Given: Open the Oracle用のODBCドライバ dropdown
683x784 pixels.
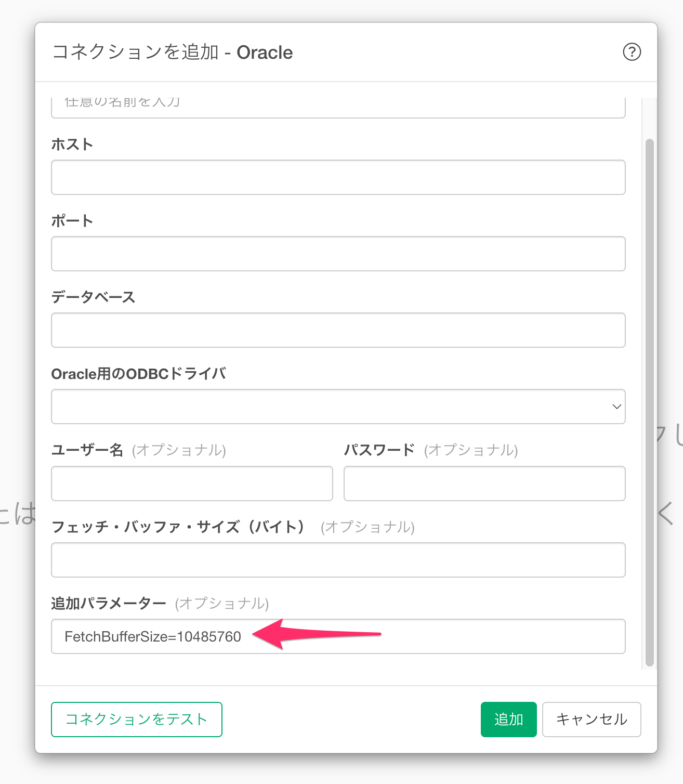Looking at the screenshot, I should (338, 407).
